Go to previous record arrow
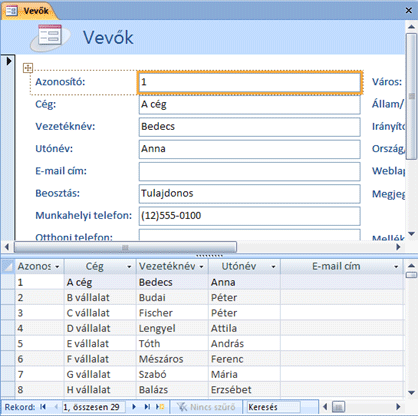The image size is (418, 416). tap(56, 407)
